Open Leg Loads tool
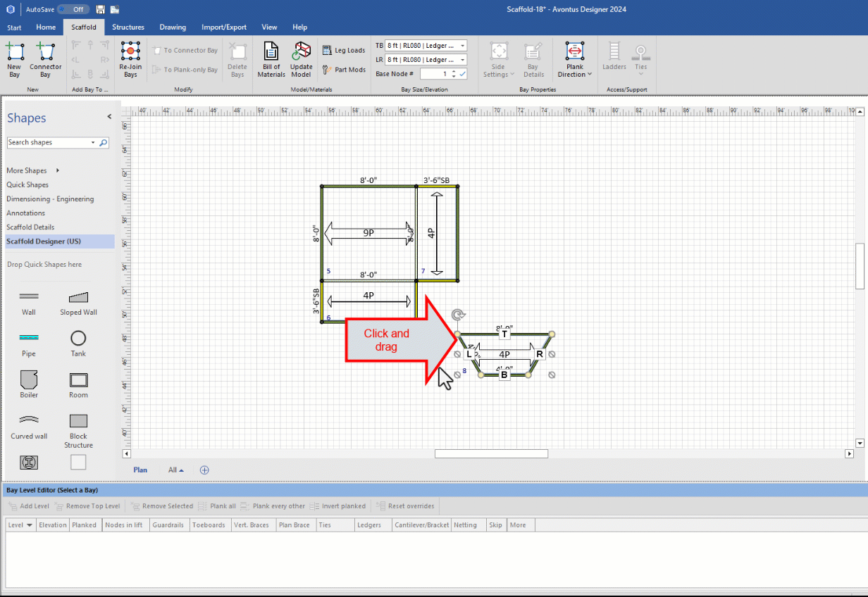 point(344,51)
